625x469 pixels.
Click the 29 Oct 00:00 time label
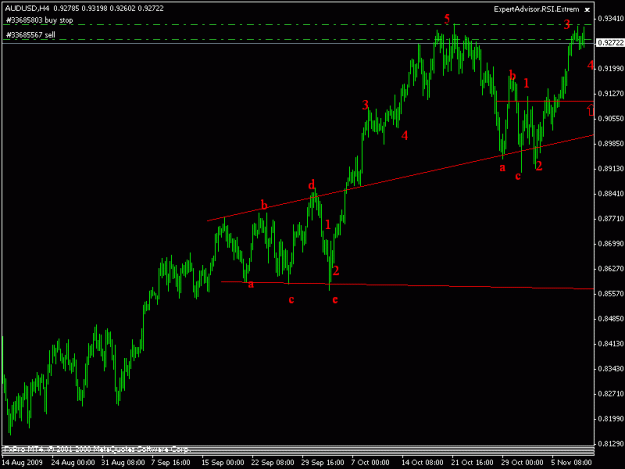[522, 463]
